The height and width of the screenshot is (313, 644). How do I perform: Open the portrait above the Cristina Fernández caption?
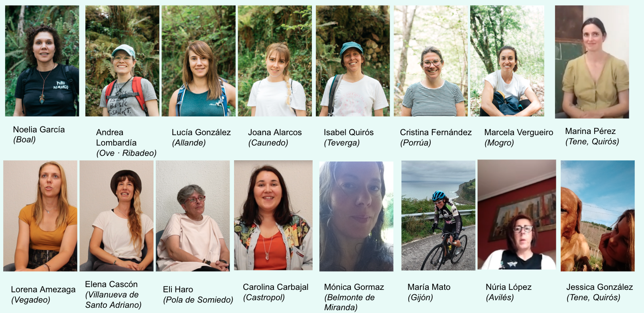[x=431, y=61]
